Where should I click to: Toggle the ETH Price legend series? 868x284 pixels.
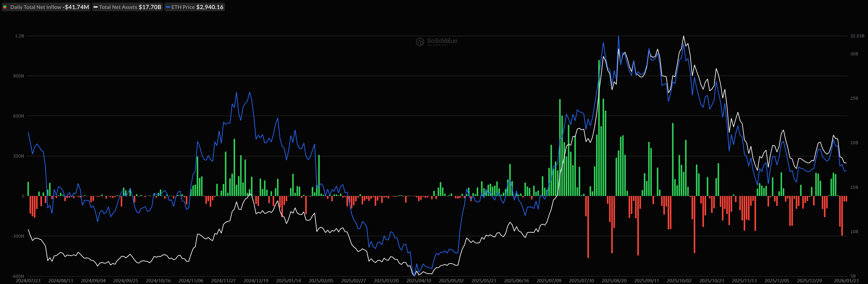click(x=195, y=7)
